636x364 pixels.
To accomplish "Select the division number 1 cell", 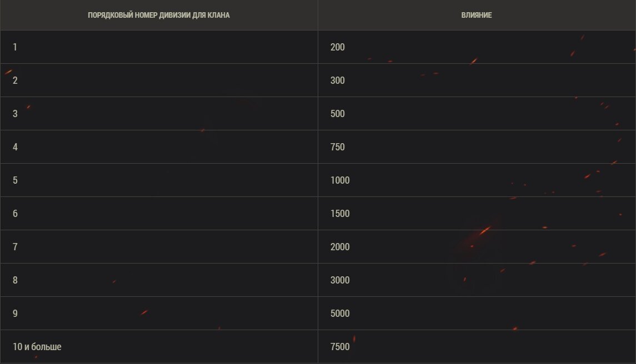I will click(x=159, y=47).
